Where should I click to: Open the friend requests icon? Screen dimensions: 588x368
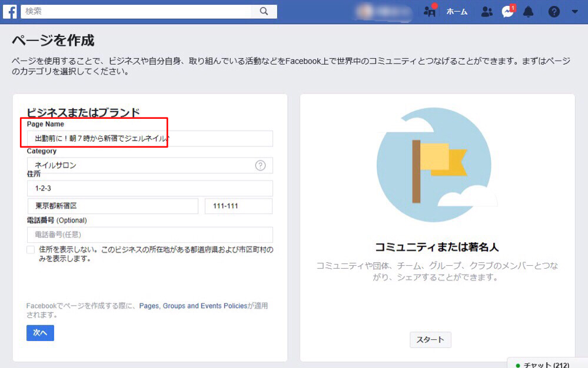[428, 11]
